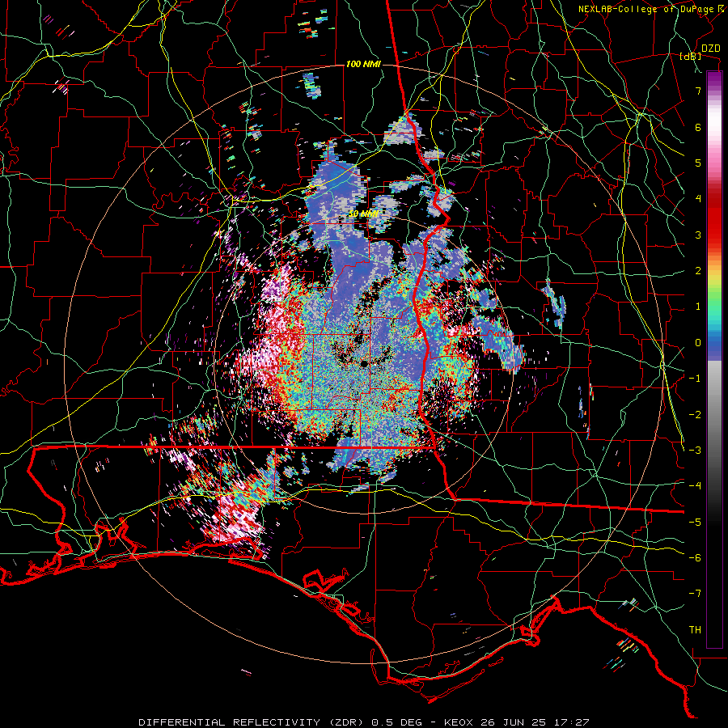Click the '4' tick label on the color bar
The height and width of the screenshot is (728, 728).
click(x=698, y=199)
